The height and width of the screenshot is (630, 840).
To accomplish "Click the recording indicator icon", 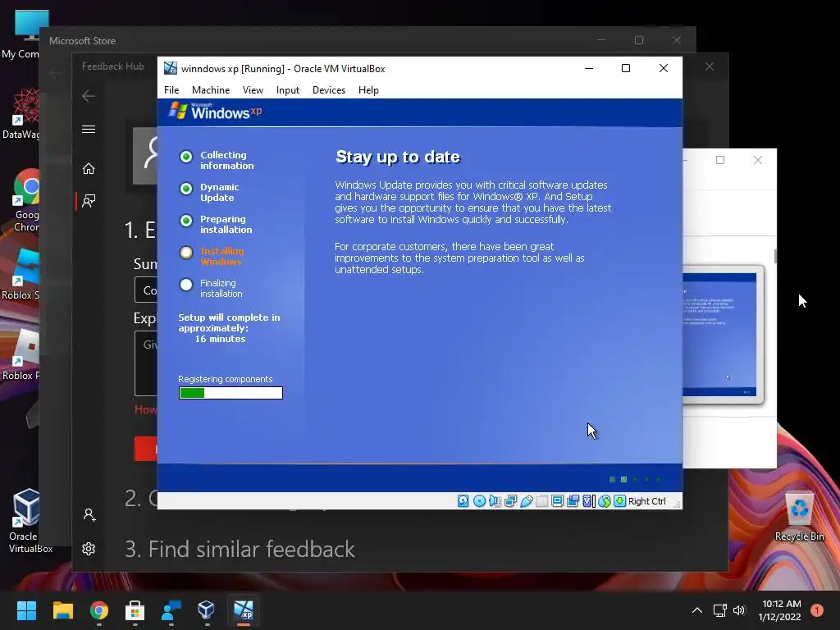I will click(573, 501).
